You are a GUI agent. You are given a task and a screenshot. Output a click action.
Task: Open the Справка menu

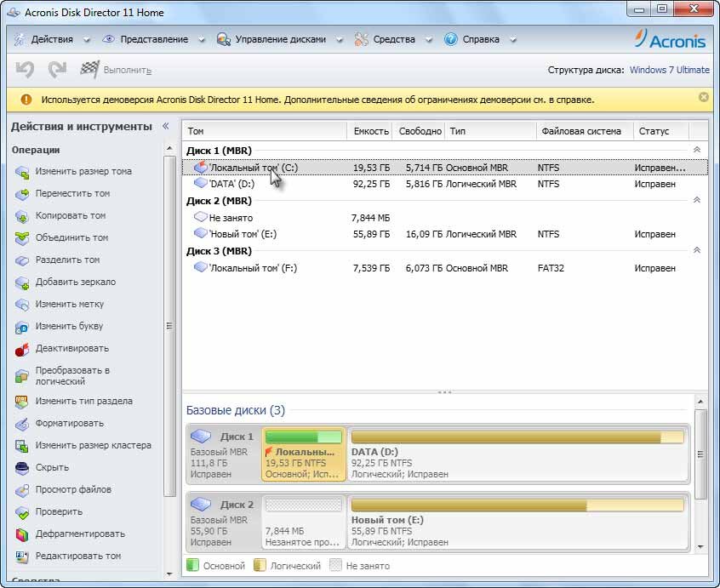(x=480, y=39)
